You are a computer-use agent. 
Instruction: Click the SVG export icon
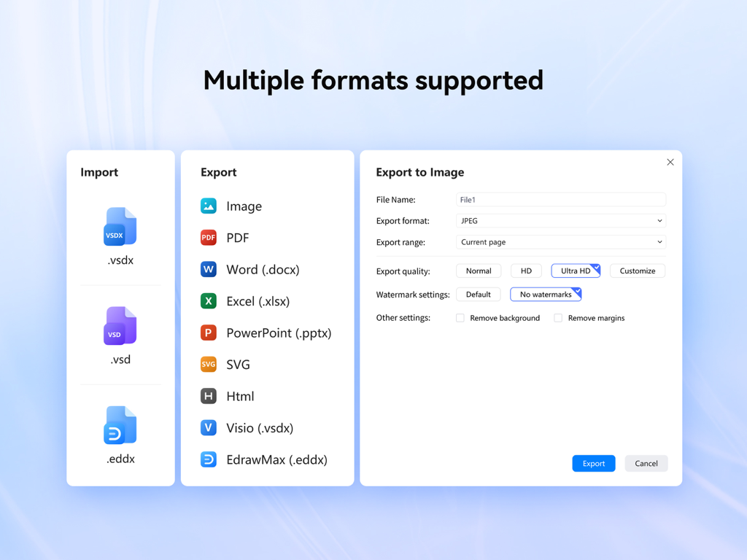tap(209, 365)
